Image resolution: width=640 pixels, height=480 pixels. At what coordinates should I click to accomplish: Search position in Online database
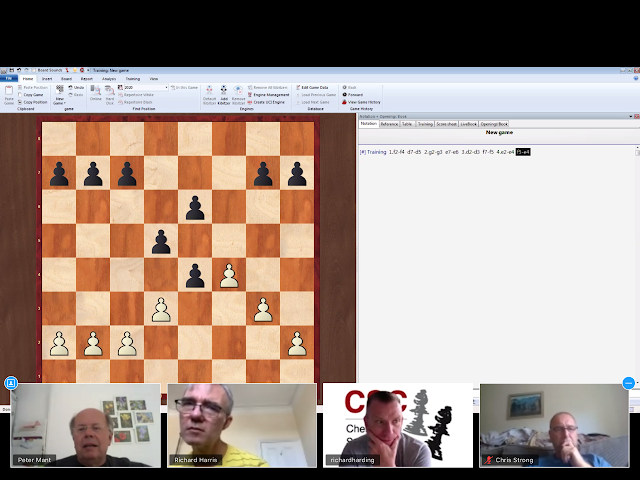pos(96,93)
